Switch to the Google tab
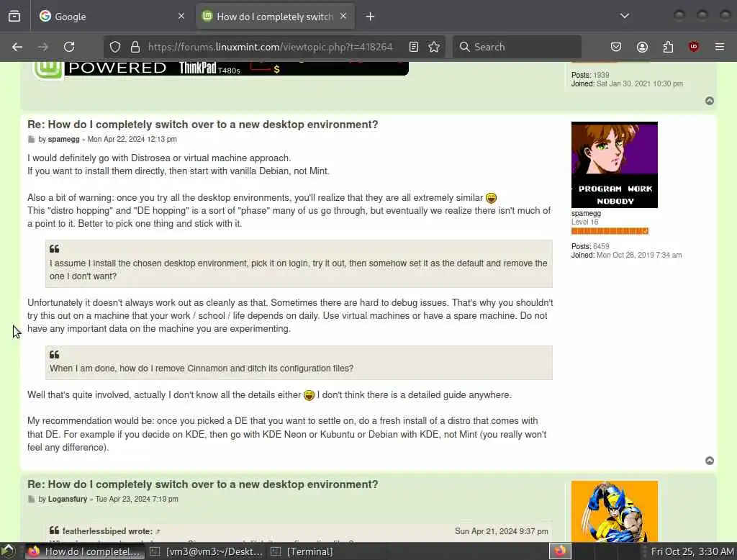The width and height of the screenshot is (737, 560). (111, 17)
